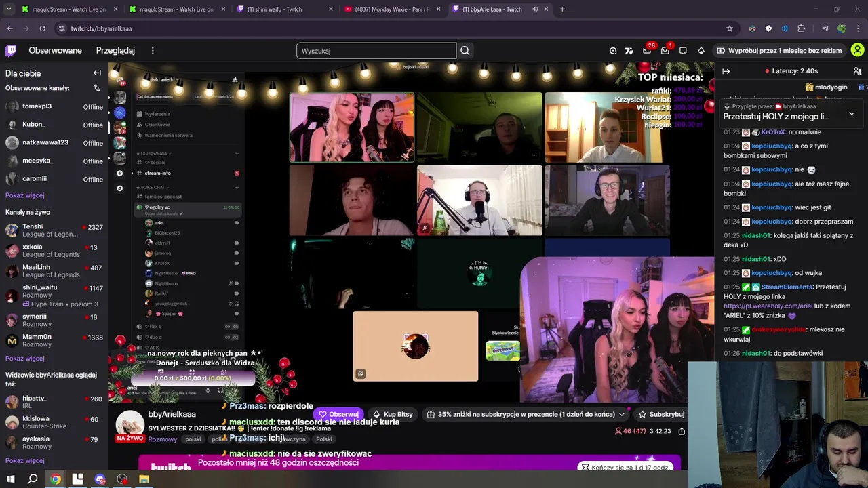Viewport: 868px width, 488px height.
Task: Open Mamm0n live channel
Action: pyautogui.click(x=54, y=340)
